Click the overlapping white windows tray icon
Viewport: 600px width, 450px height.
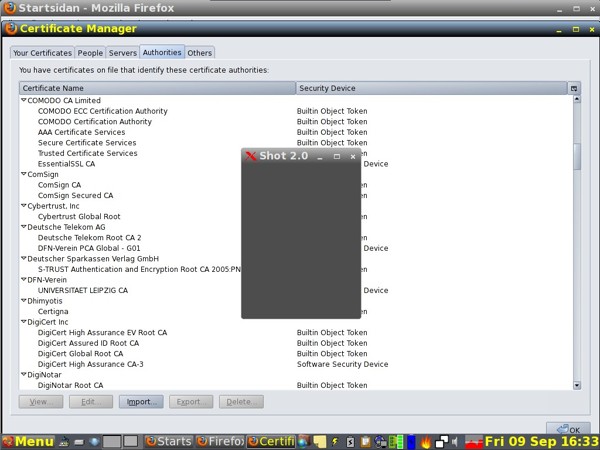[x=442, y=441]
